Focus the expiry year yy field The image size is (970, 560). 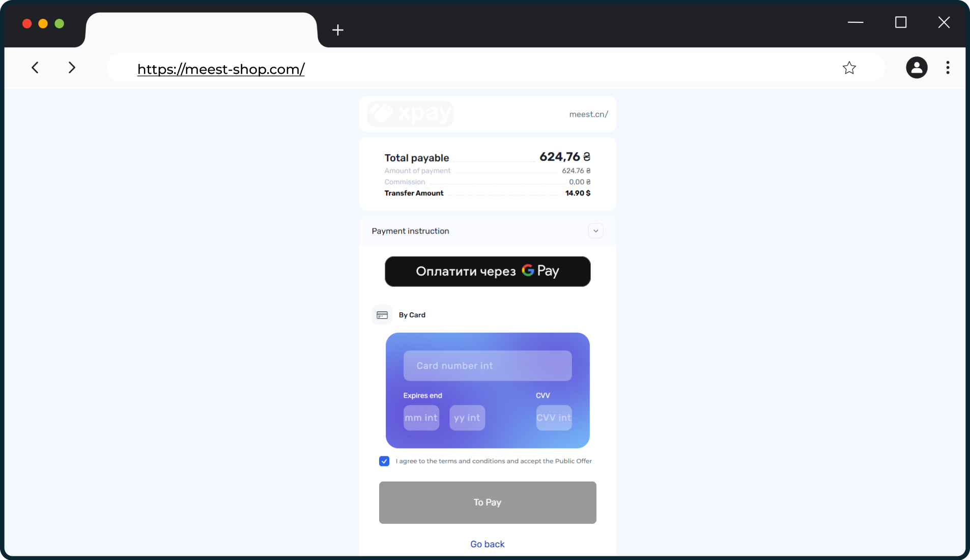pyautogui.click(x=467, y=418)
